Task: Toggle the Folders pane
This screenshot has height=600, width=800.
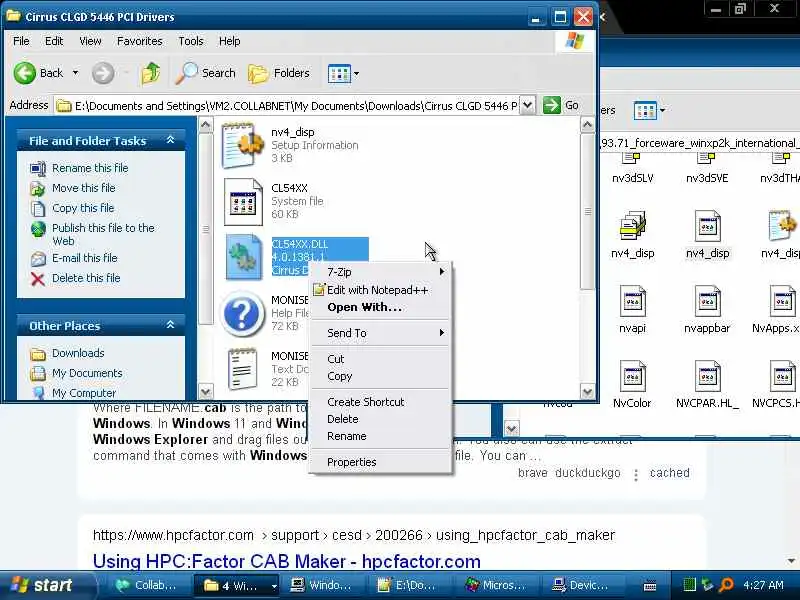Action: pyautogui.click(x=279, y=73)
